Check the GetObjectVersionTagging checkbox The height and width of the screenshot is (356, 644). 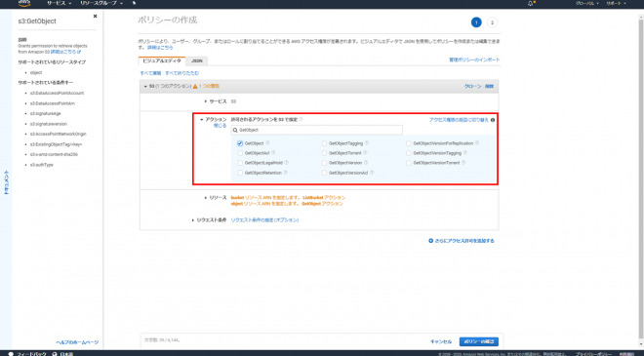click(409, 153)
